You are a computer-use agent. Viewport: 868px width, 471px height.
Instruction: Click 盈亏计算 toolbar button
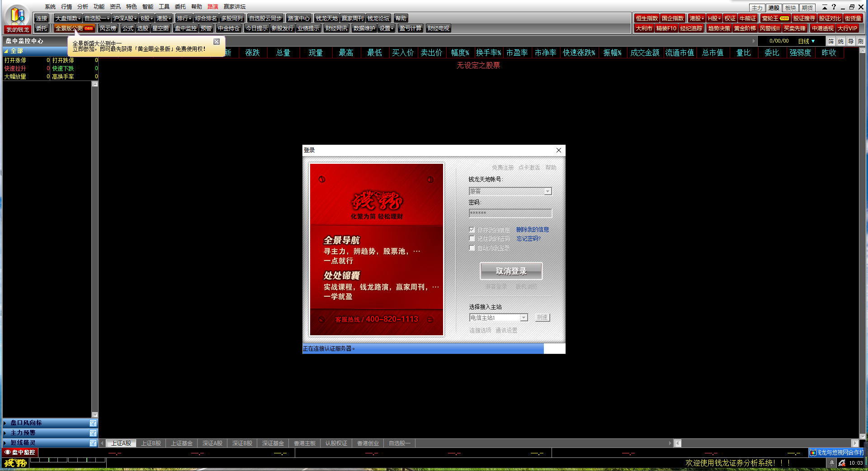pos(410,28)
